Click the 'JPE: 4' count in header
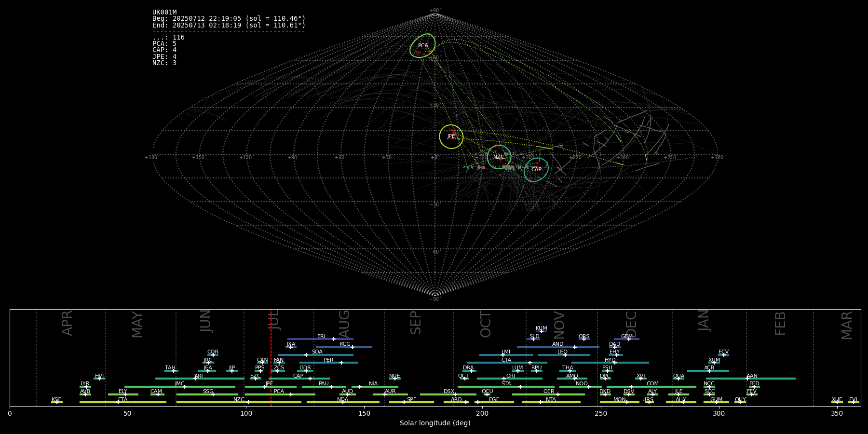The height and width of the screenshot is (434, 868). point(164,56)
